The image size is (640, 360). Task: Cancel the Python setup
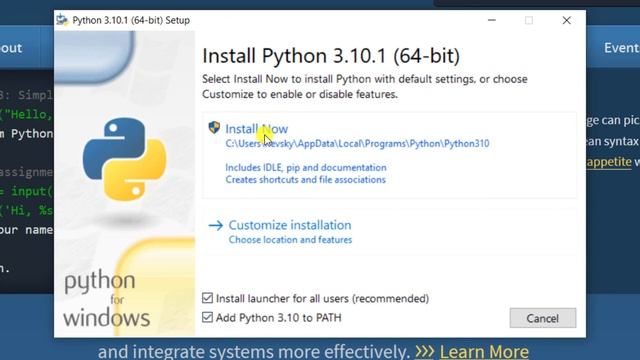click(x=542, y=318)
